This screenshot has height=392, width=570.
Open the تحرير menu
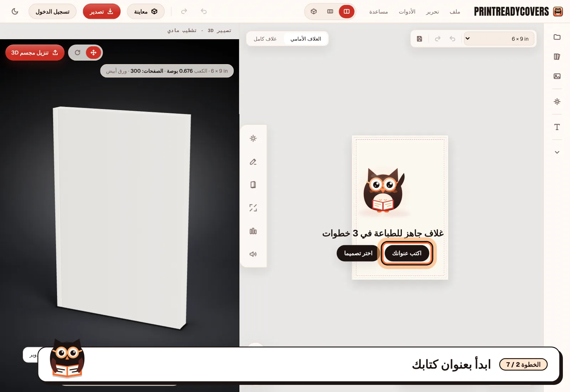432,12
